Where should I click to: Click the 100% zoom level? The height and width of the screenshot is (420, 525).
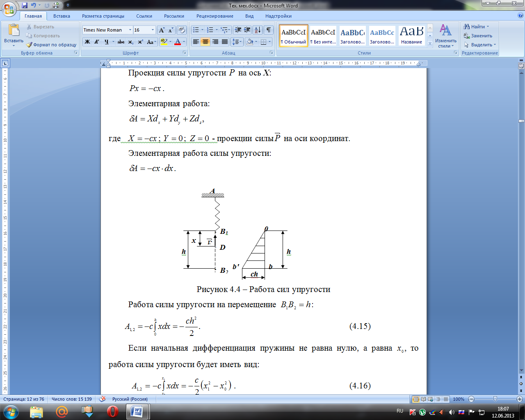[459, 399]
